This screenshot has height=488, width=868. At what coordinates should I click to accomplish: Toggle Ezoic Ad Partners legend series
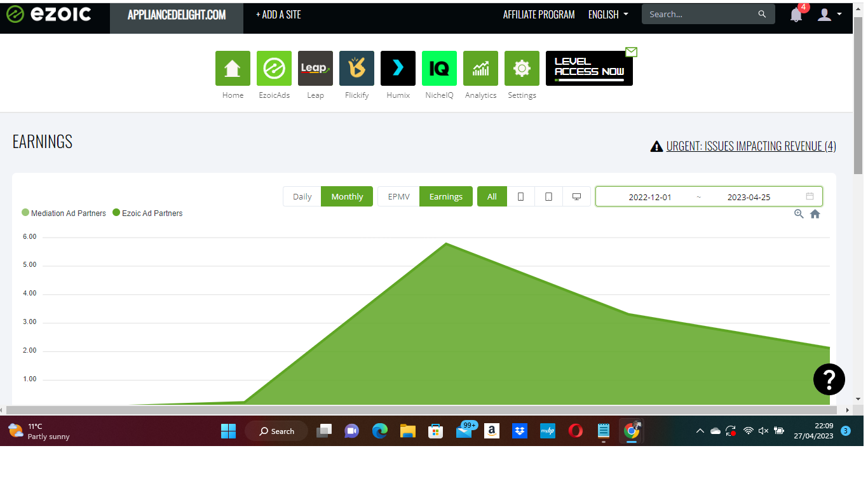point(147,213)
